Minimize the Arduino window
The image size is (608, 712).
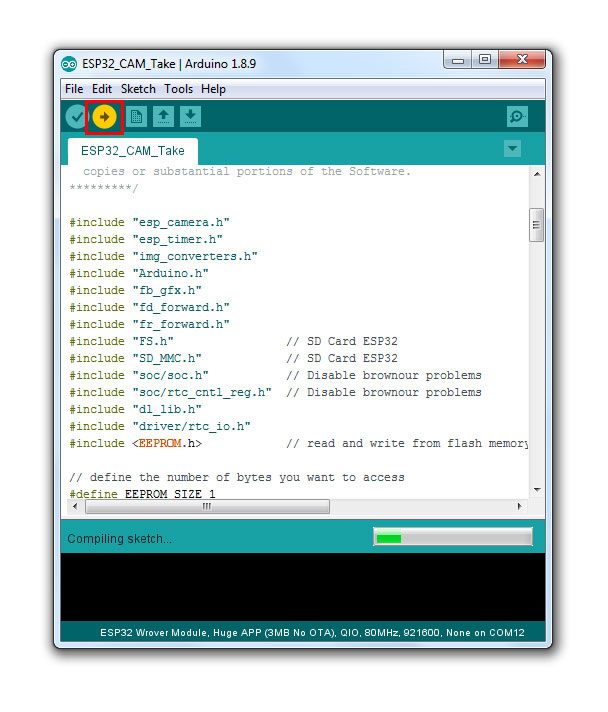click(458, 60)
